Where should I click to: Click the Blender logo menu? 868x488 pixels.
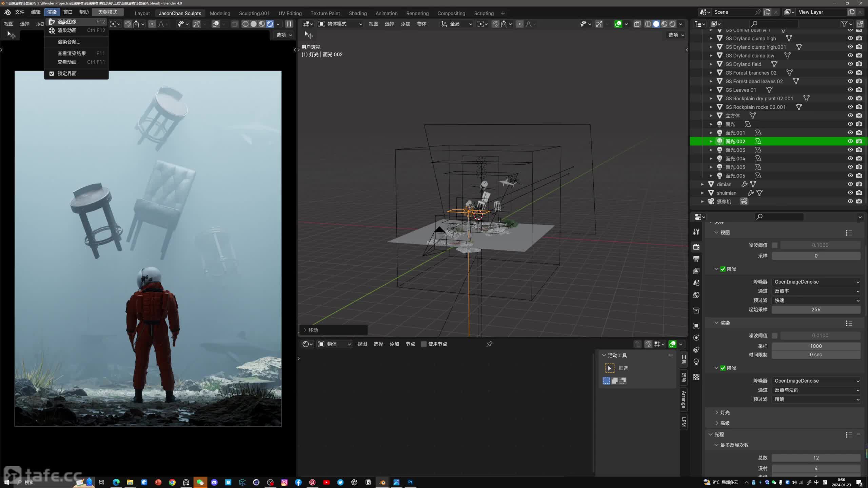pyautogui.click(x=7, y=12)
